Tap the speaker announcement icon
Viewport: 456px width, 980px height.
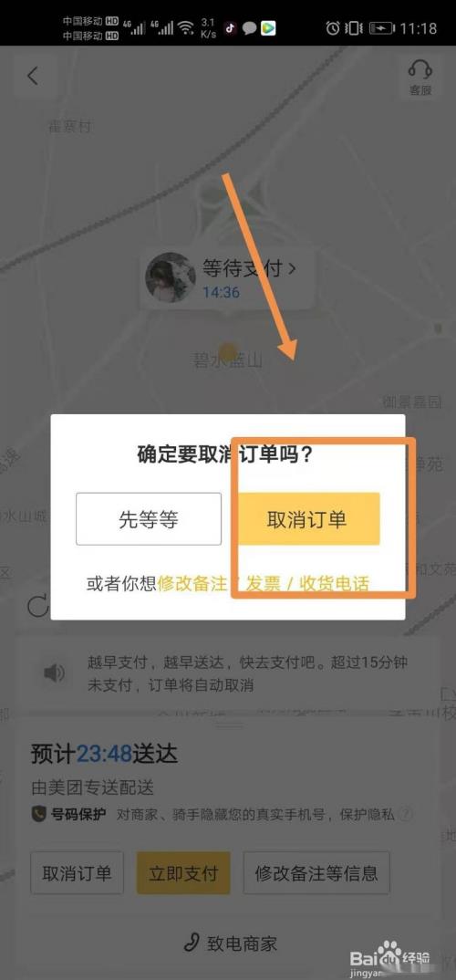54,673
